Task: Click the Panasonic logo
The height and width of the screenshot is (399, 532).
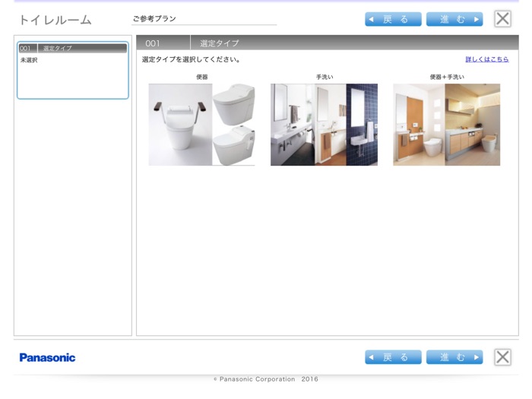Action: (47, 357)
